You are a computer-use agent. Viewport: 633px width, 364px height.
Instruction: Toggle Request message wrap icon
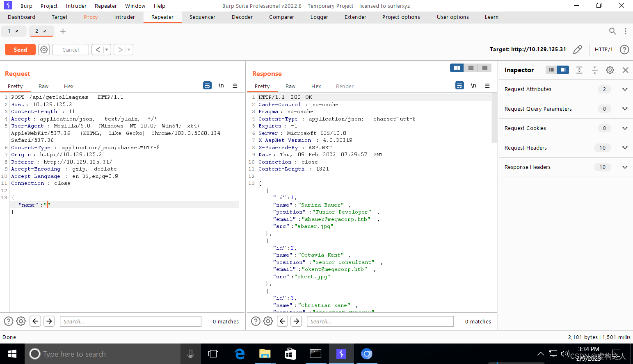208,85
